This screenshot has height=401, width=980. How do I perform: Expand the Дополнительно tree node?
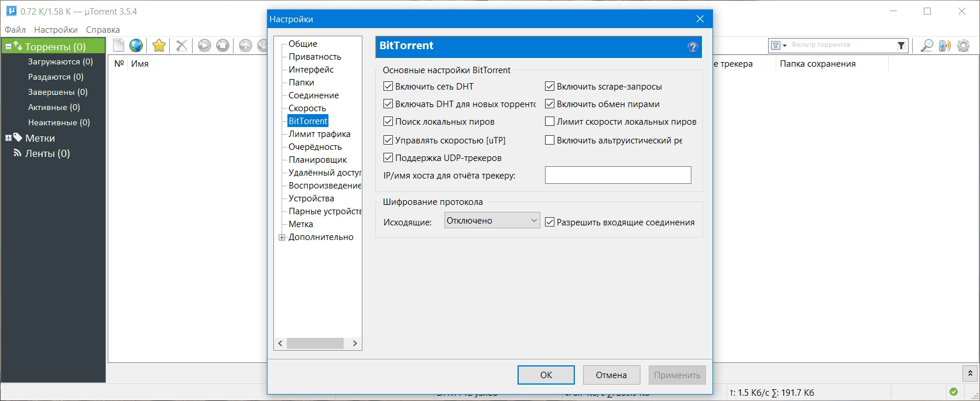tap(282, 237)
